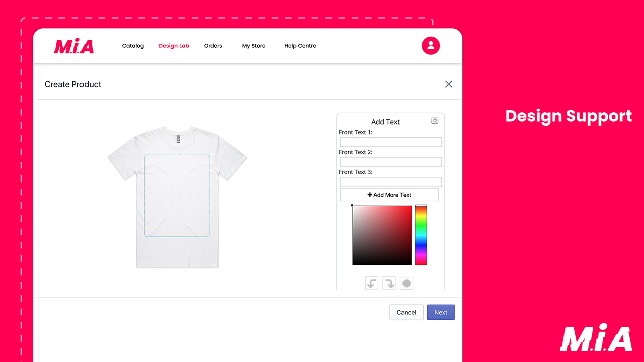Image resolution: width=644 pixels, height=362 pixels.
Task: Open the Help Centre
Action: 300,46
